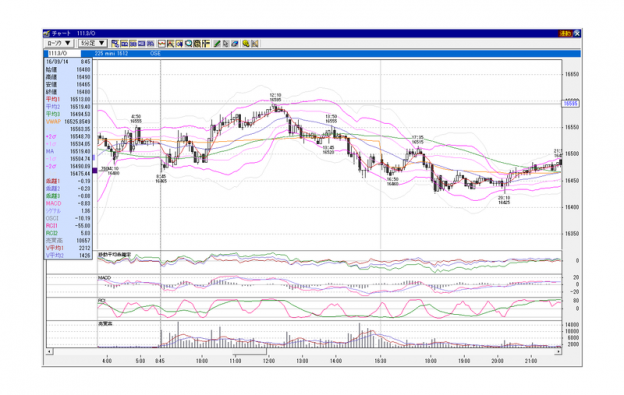Toggle the third panel layout icon
Viewport: 624px width, 395px height.
point(133,43)
